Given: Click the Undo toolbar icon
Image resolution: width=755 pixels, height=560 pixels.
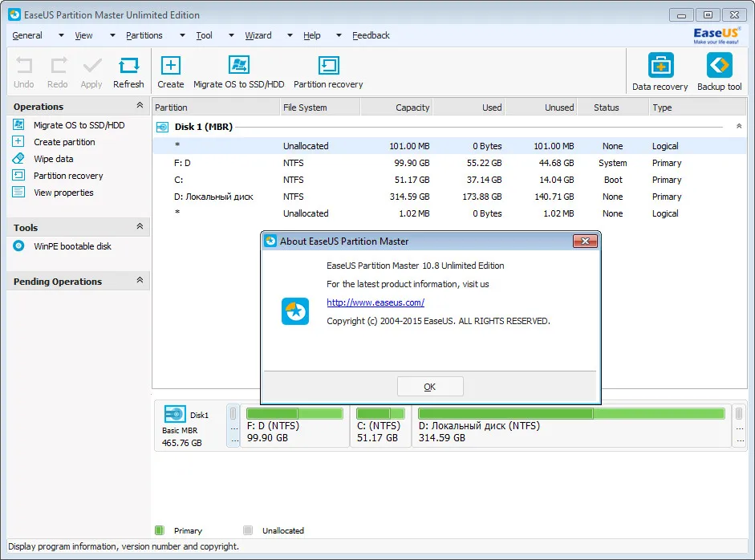Looking at the screenshot, I should pyautogui.click(x=23, y=66).
